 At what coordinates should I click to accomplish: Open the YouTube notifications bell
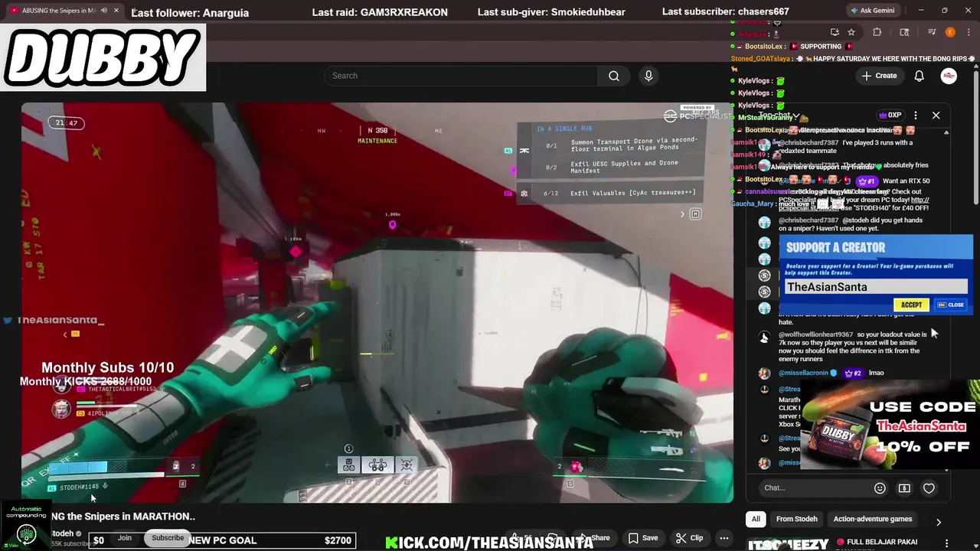coord(920,76)
